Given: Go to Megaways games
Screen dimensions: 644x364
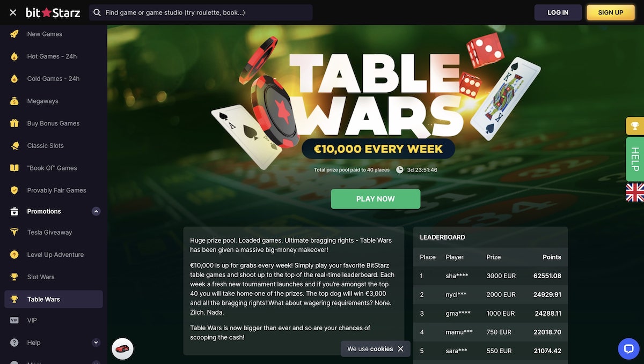Looking at the screenshot, I should click(42, 101).
